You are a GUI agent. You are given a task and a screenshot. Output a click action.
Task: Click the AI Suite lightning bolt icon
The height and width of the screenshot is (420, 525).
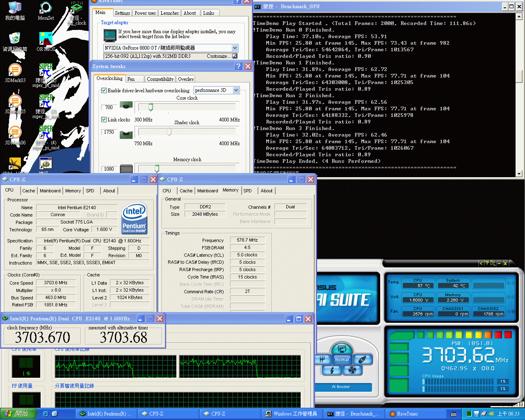click(332, 370)
